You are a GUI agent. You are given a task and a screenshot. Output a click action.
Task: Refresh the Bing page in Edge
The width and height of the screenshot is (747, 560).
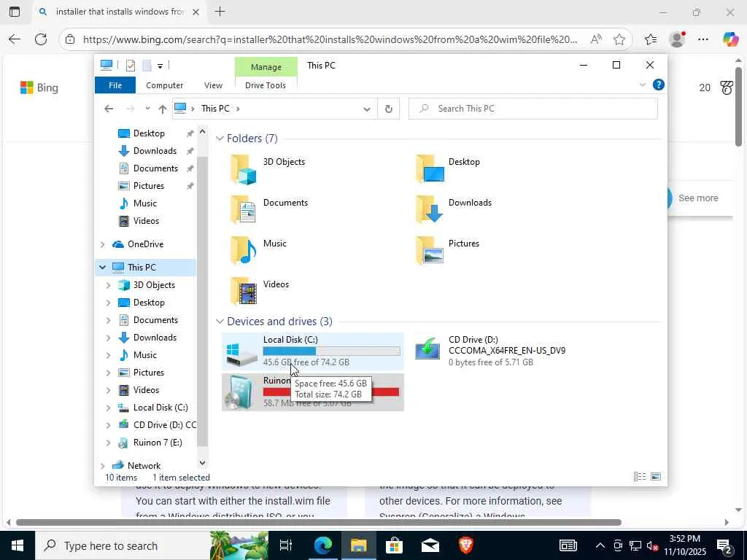(41, 39)
